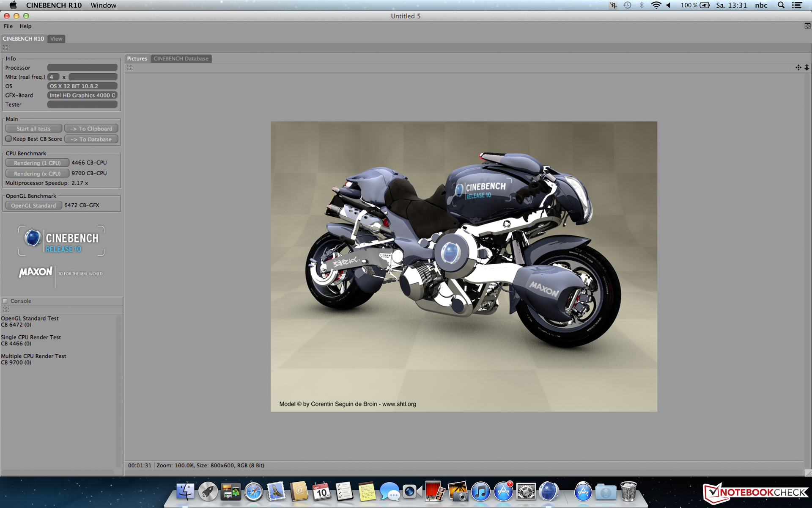Image resolution: width=812 pixels, height=508 pixels.
Task: Click the picture move/pan icon
Action: tap(798, 68)
